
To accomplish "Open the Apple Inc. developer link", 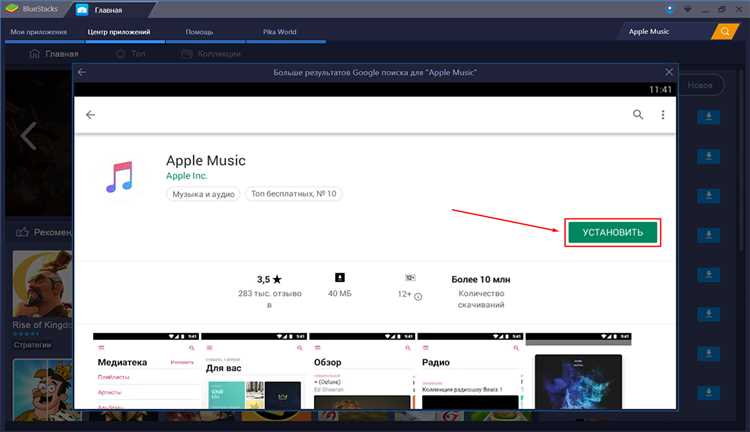I will (187, 176).
